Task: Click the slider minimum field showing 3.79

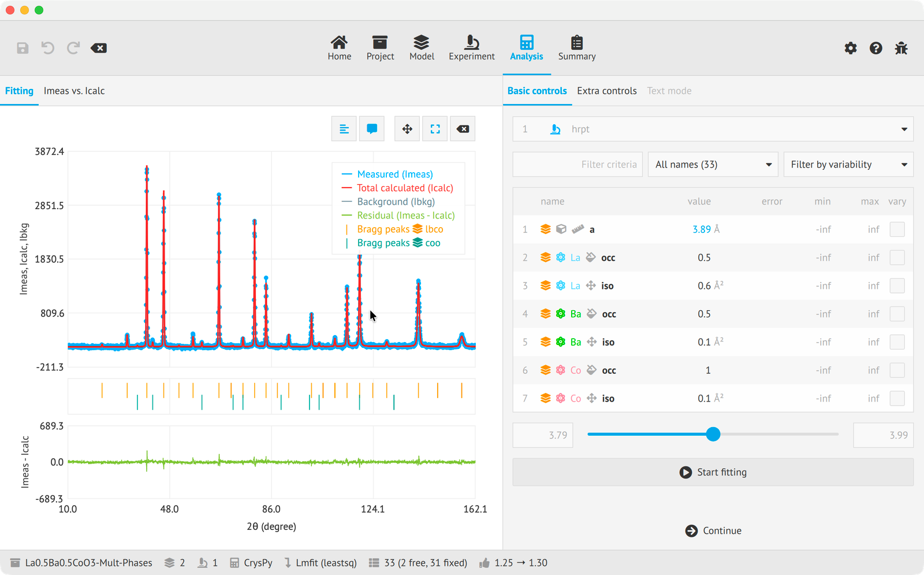Action: [543, 435]
